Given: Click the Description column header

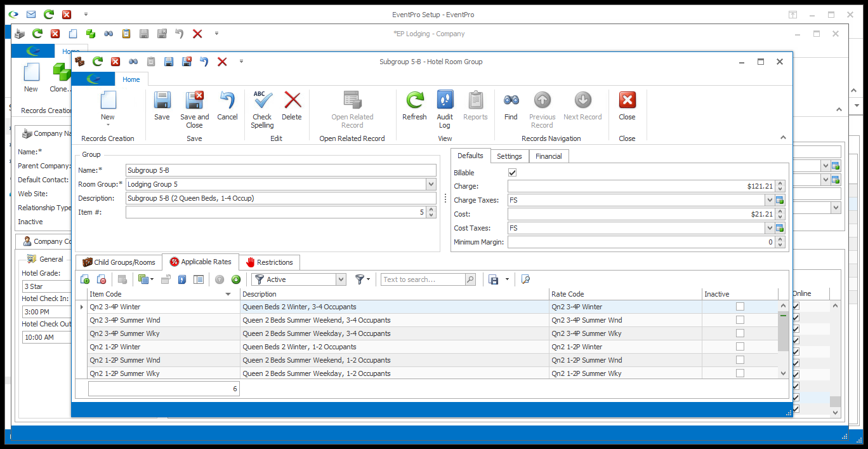Looking at the screenshot, I should (x=395, y=294).
